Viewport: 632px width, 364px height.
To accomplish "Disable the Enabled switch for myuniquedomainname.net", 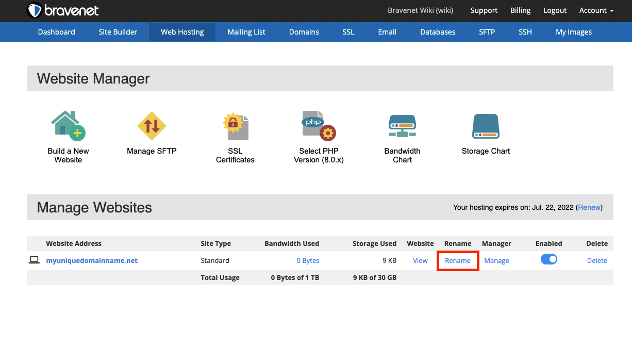I will (549, 259).
